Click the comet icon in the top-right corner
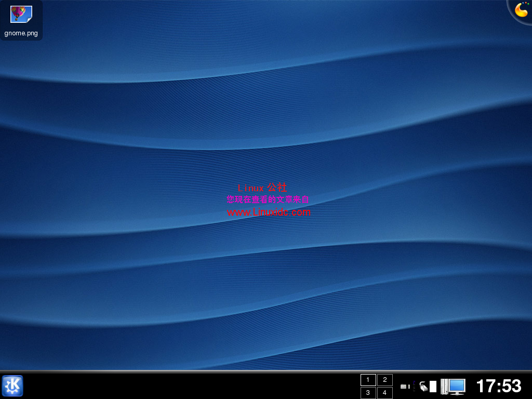 pos(521,10)
